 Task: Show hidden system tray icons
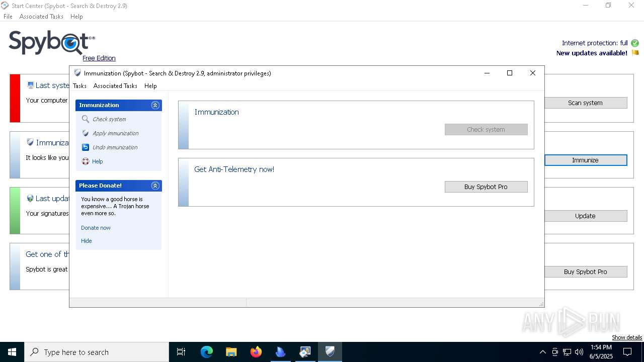pyautogui.click(x=542, y=352)
